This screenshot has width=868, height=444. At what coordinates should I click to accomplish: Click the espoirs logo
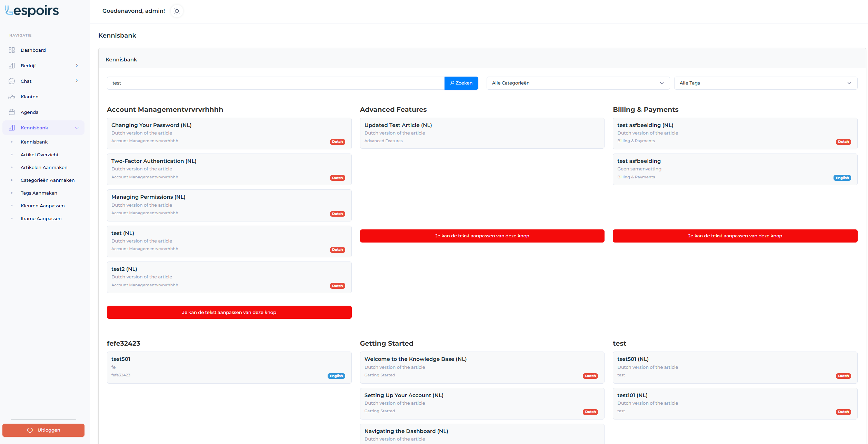pyautogui.click(x=32, y=11)
